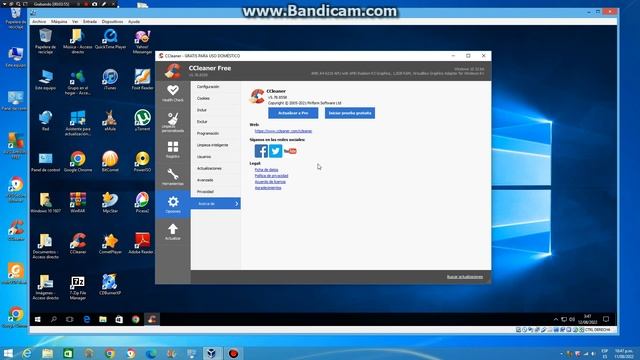Screen dimensions: 640x360
Task: Open Acuerdo de licencia link
Action: tap(270, 182)
